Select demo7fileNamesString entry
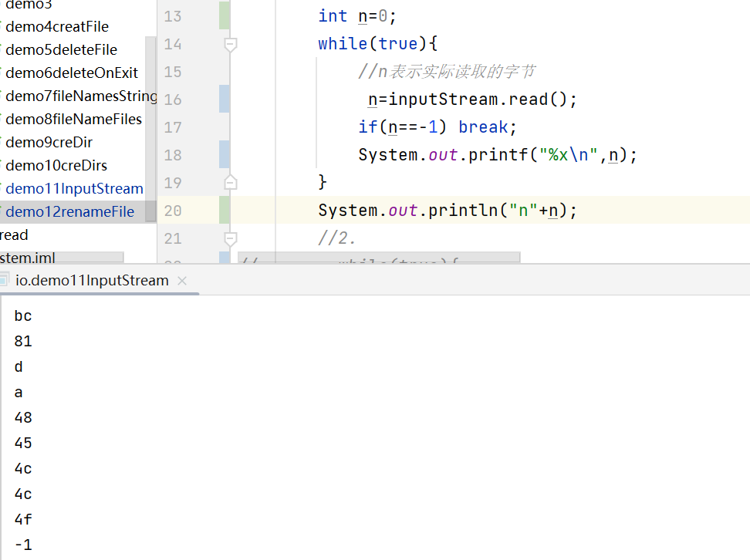The image size is (750, 560). (81, 96)
